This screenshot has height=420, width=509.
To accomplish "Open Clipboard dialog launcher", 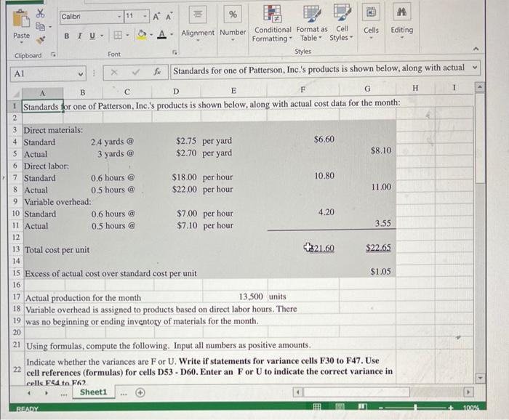I will point(53,55).
